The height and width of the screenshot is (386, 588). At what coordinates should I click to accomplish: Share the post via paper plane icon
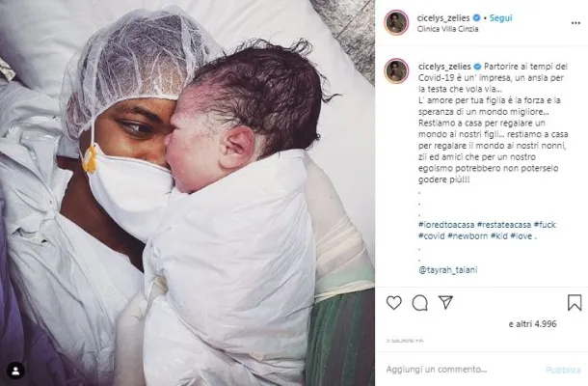(445, 302)
